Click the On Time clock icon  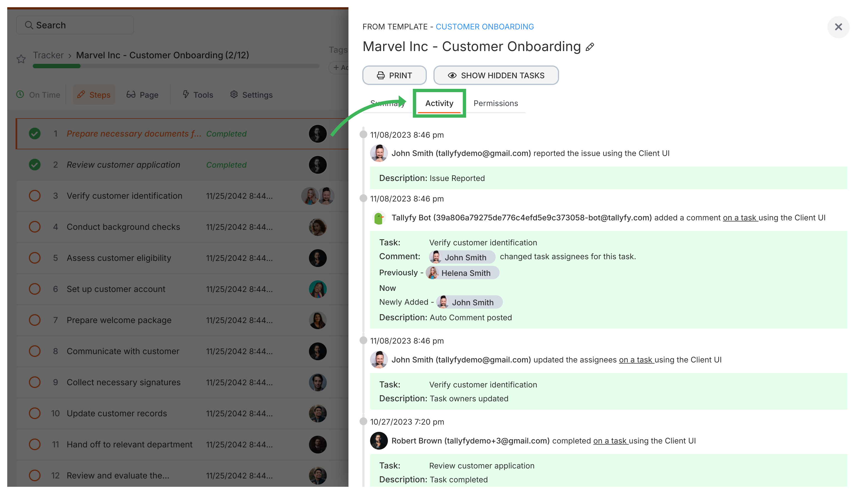pos(20,95)
